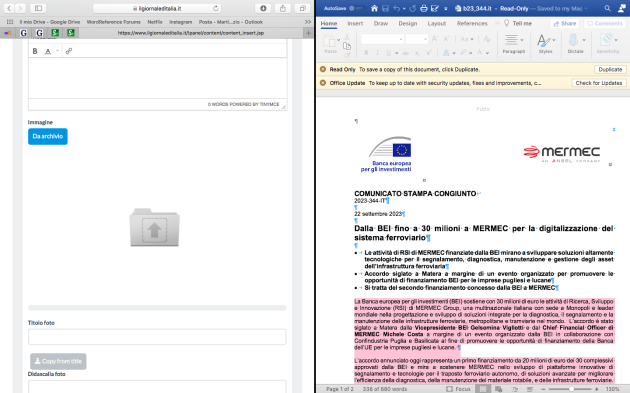Click the Print icon in Word toolbar
This screenshot has width=630, height=393.
coord(423,8)
